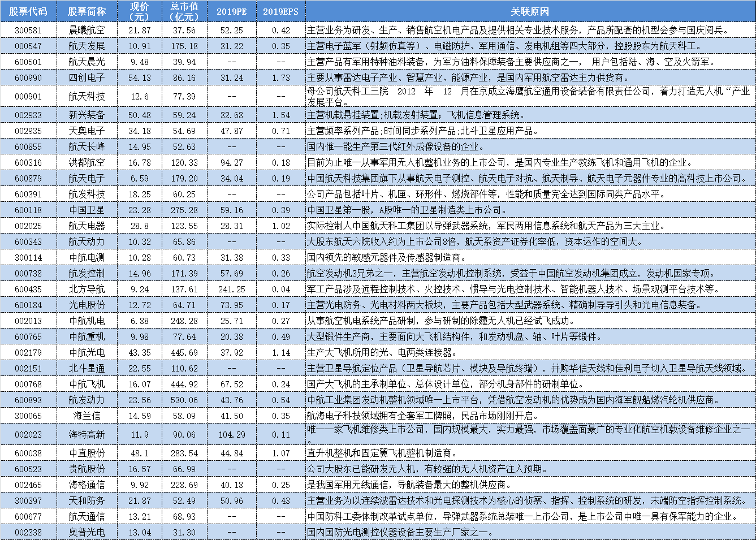Screen dimensions: 756x540
Task: Click the 股票代码 column header
Action: coord(28,11)
